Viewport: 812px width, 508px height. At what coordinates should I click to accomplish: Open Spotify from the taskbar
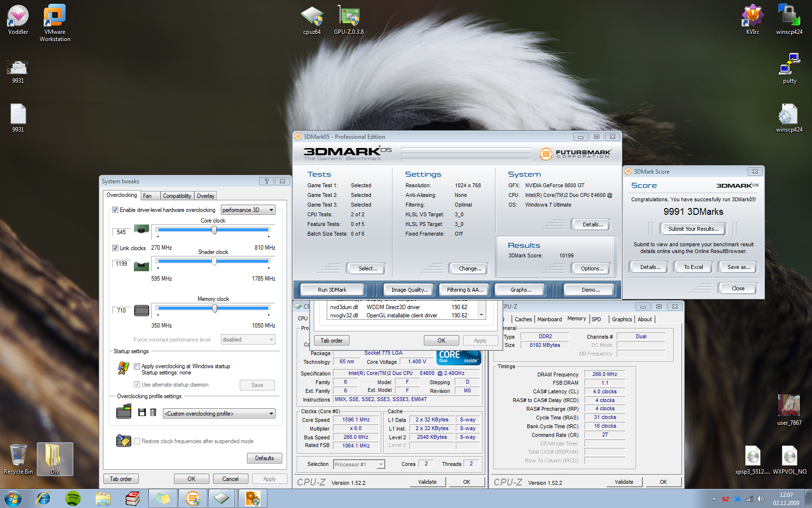point(73,498)
